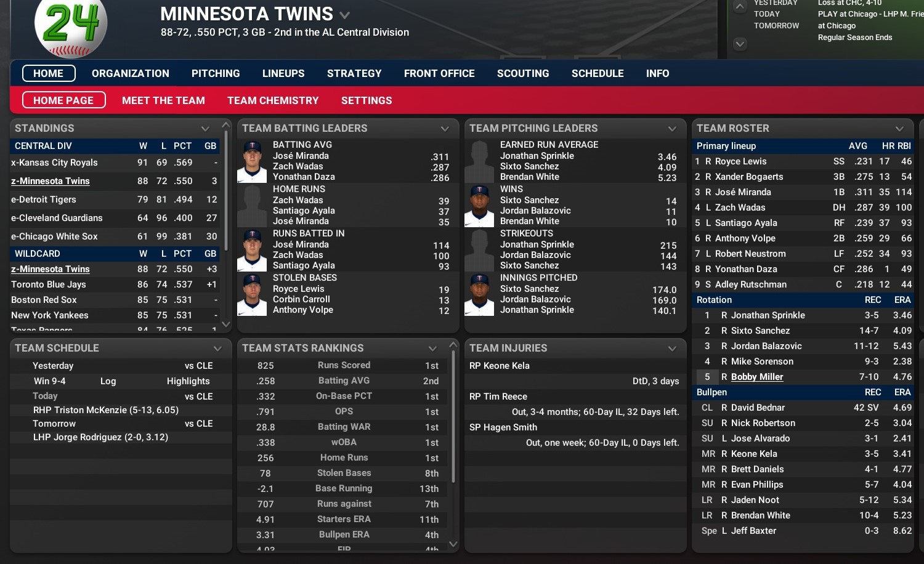Click SP Hagen Smith injury entry
Viewport: 924px width, 564px height.
[503, 427]
